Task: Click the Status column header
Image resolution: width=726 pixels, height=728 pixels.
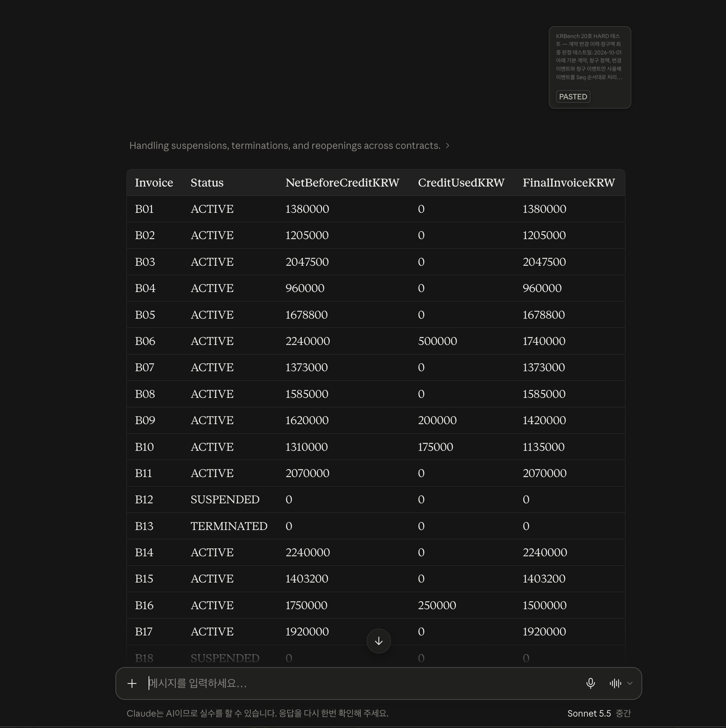Action: 207,183
